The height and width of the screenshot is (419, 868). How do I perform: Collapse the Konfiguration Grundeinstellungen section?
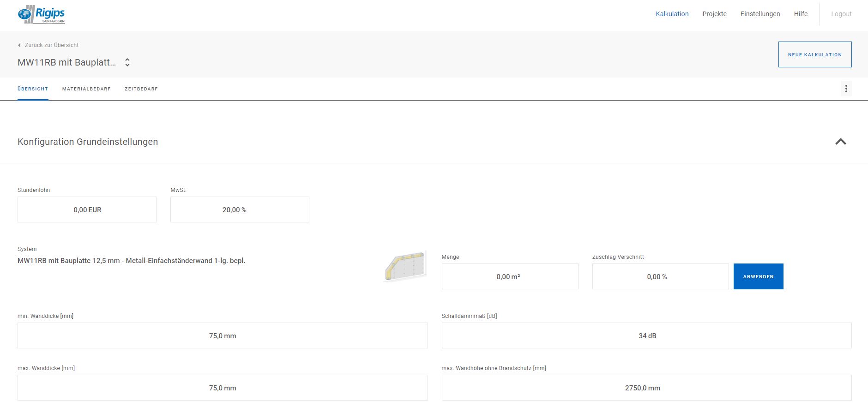[840, 142]
